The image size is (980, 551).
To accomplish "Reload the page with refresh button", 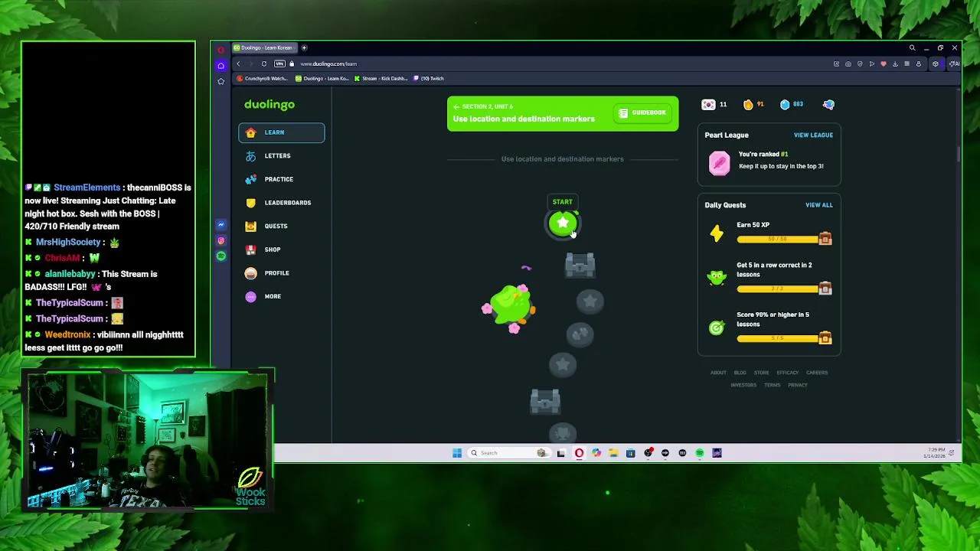I will click(264, 64).
